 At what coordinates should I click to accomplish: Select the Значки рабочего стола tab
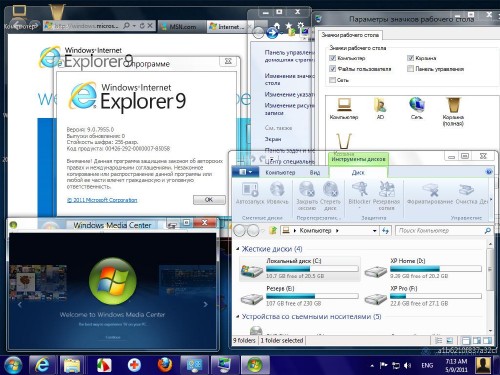pyautogui.click(x=350, y=35)
